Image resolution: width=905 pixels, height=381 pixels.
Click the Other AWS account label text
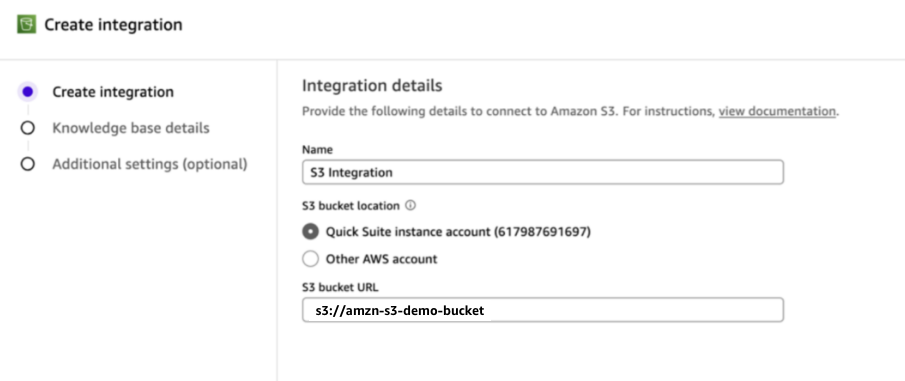pyautogui.click(x=382, y=259)
